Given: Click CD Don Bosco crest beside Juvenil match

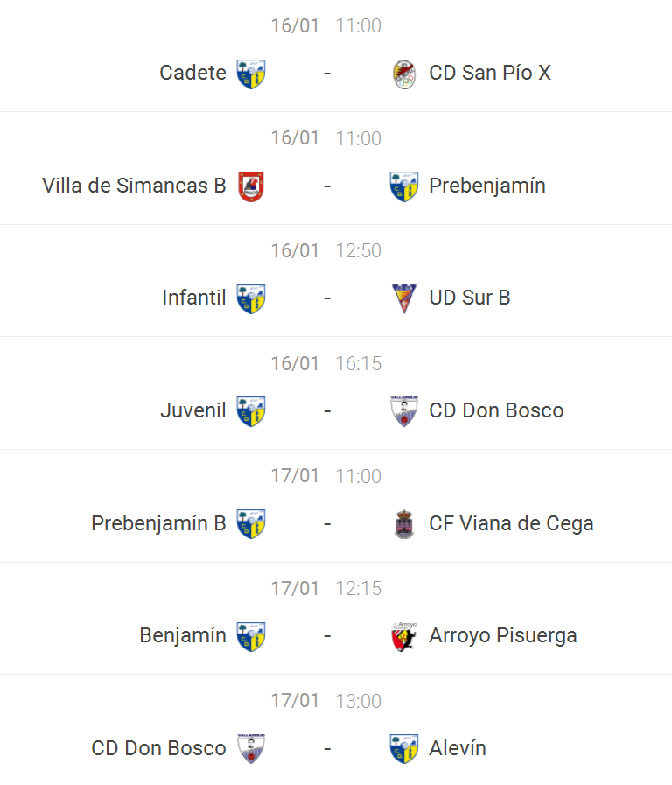Looking at the screenshot, I should pyautogui.click(x=403, y=411).
